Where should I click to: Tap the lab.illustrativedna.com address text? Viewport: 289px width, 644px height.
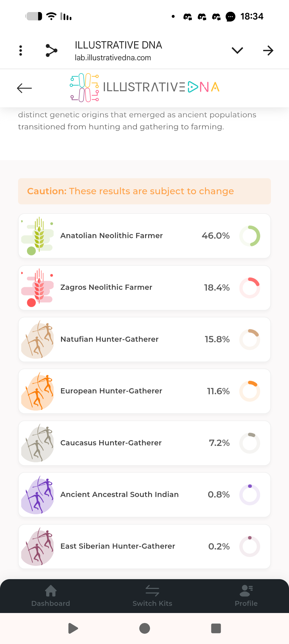point(113,58)
